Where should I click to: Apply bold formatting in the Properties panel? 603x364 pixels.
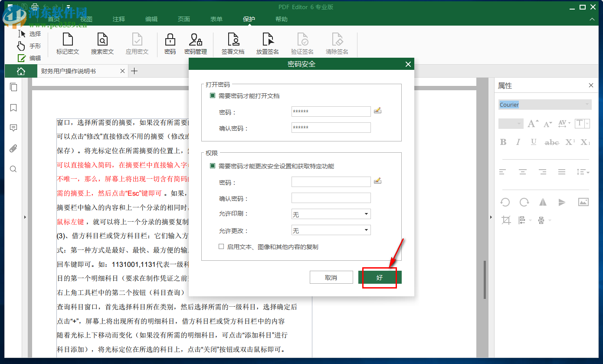[503, 142]
